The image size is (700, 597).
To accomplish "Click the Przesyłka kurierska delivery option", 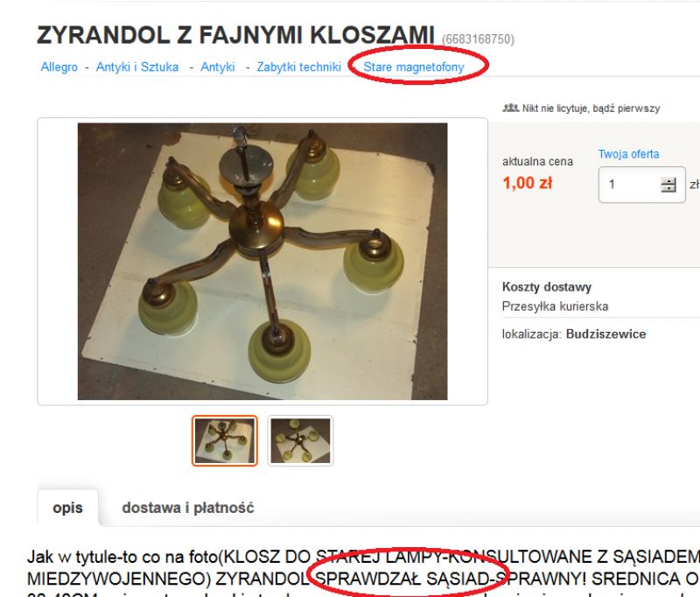I will pyautogui.click(x=555, y=306).
